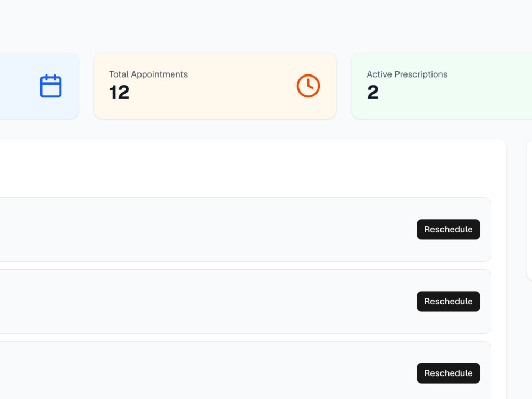The image size is (532, 399).
Task: Click the appointments count 12
Action: pos(119,92)
